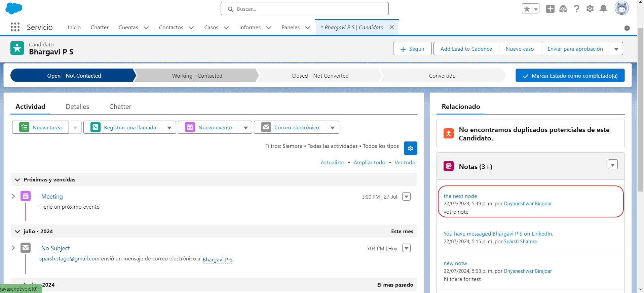Open the more record actions dropdown
Screen dimensions: 644x293
tap(616, 49)
